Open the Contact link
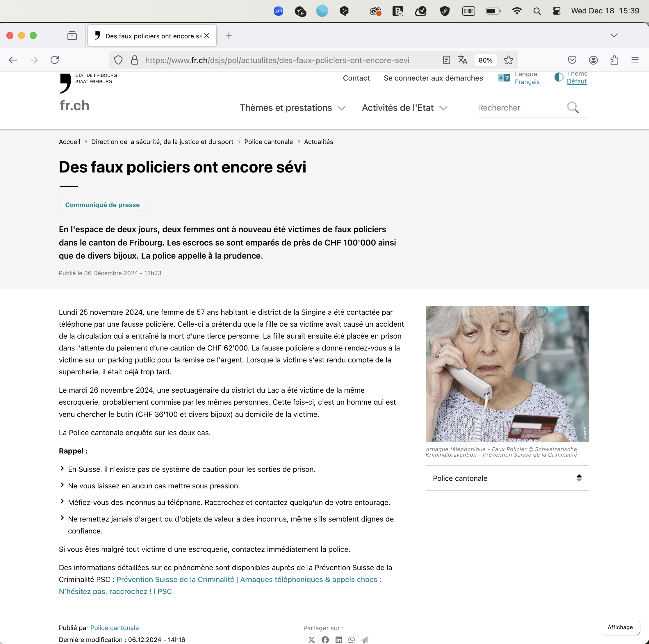 point(356,78)
